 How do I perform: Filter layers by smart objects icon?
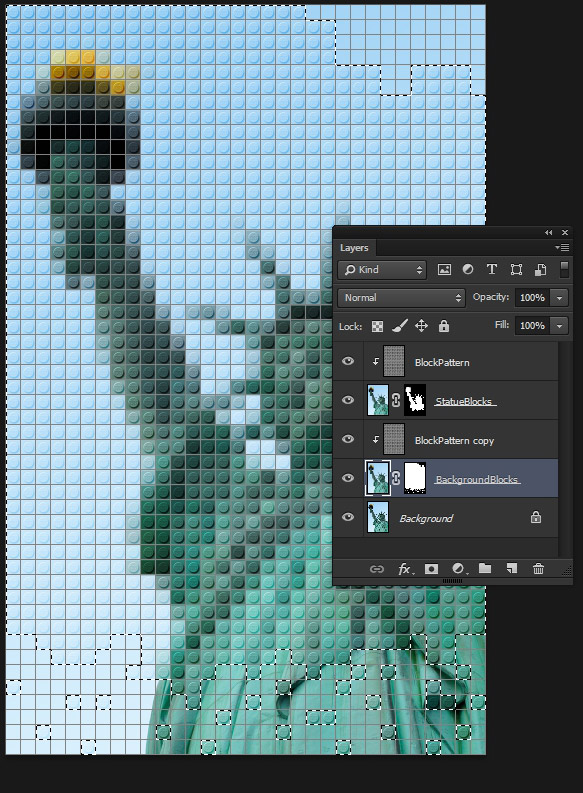540,270
